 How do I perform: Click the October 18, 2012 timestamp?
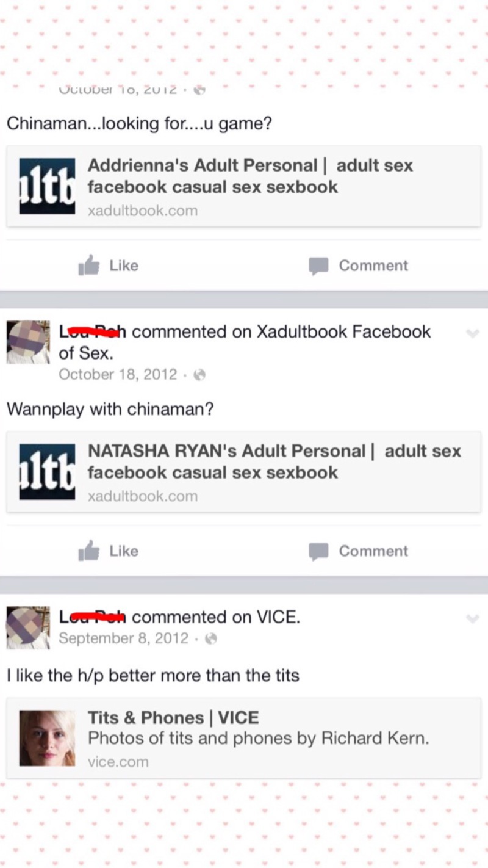(x=118, y=374)
